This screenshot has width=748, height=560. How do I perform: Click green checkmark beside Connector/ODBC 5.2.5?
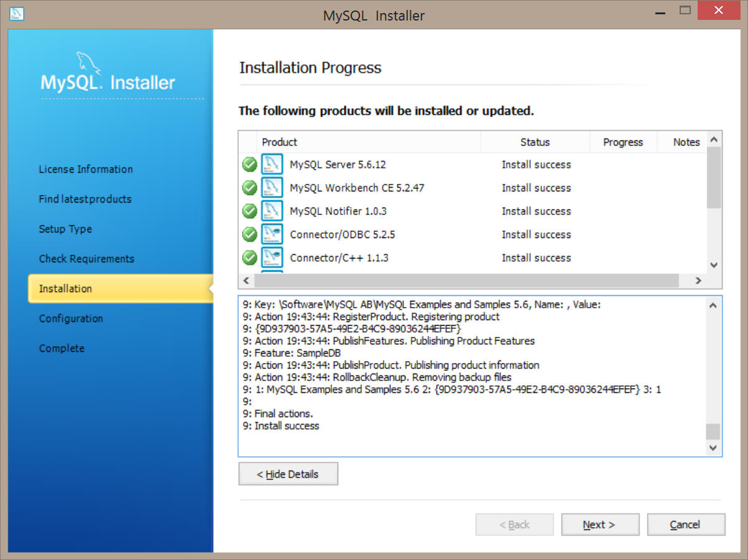[249, 234]
